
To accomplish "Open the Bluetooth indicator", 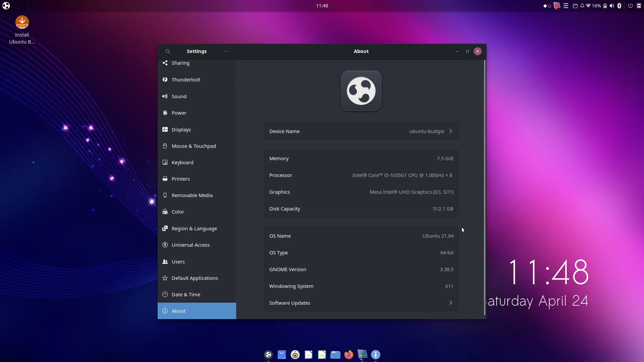I will 619,6.
